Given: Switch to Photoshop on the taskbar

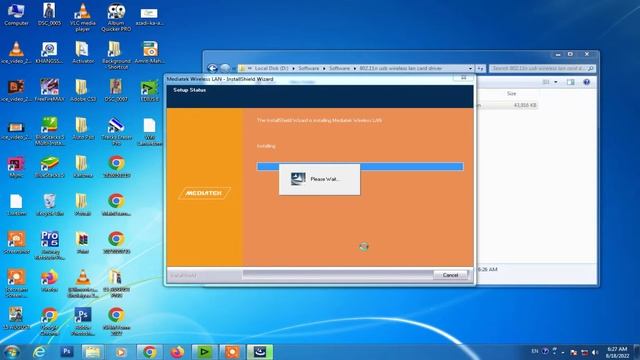Looking at the screenshot, I should (x=67, y=351).
